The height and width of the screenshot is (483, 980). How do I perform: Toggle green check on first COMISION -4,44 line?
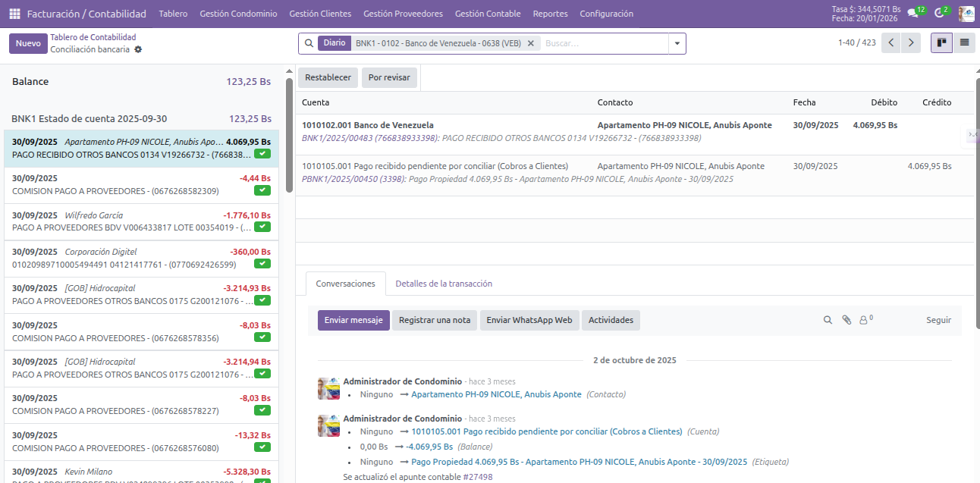click(x=262, y=190)
